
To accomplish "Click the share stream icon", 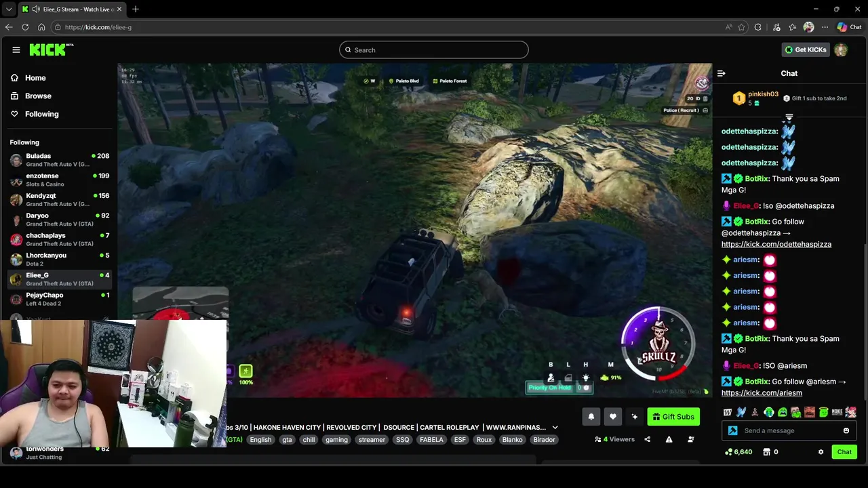I will tap(647, 439).
